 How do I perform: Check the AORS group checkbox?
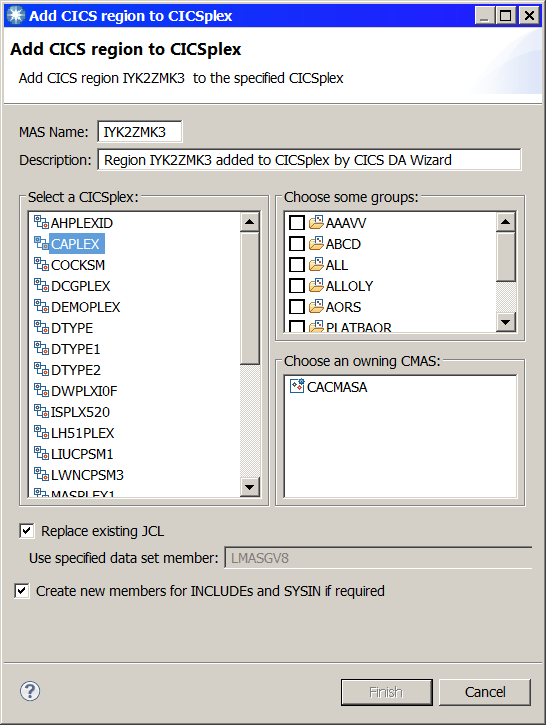tap(297, 307)
